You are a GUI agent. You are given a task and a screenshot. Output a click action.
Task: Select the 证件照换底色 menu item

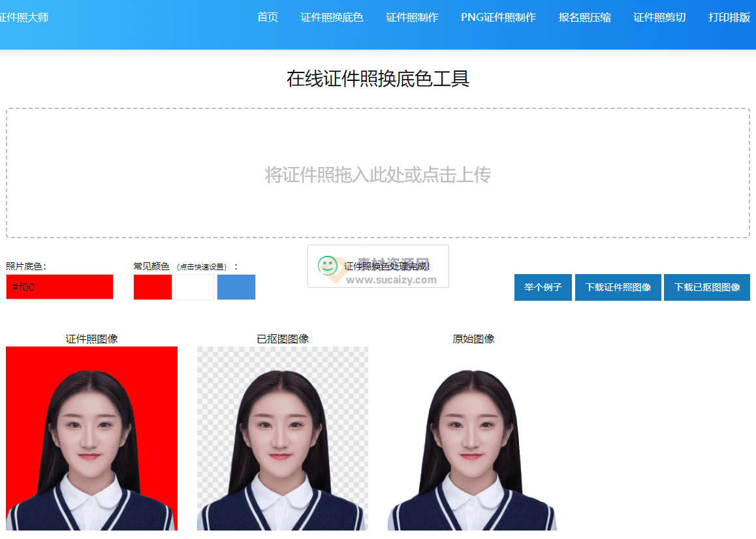pyautogui.click(x=332, y=18)
